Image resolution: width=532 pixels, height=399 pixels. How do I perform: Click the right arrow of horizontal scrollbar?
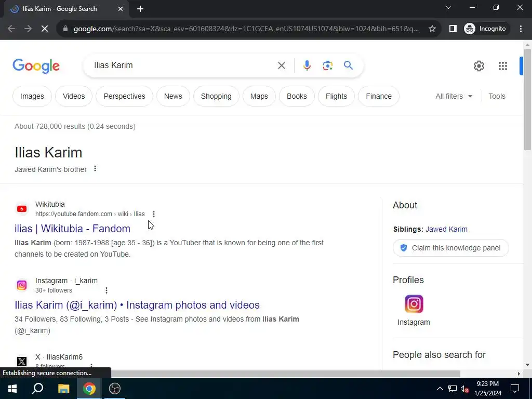[x=518, y=374]
